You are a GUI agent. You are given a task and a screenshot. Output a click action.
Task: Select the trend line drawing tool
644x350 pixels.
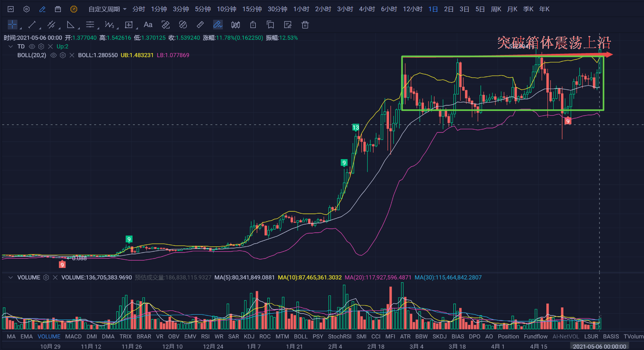(32, 25)
